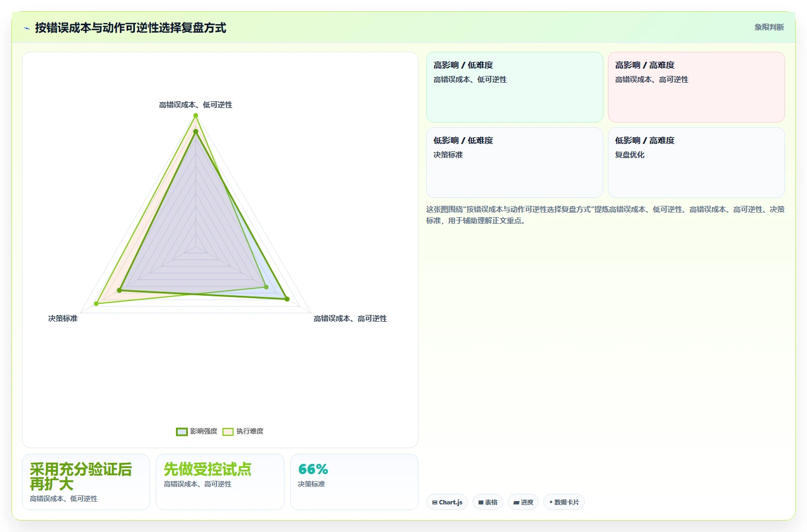Click the 进度 tag
The height and width of the screenshot is (532, 807).
pyautogui.click(x=523, y=502)
